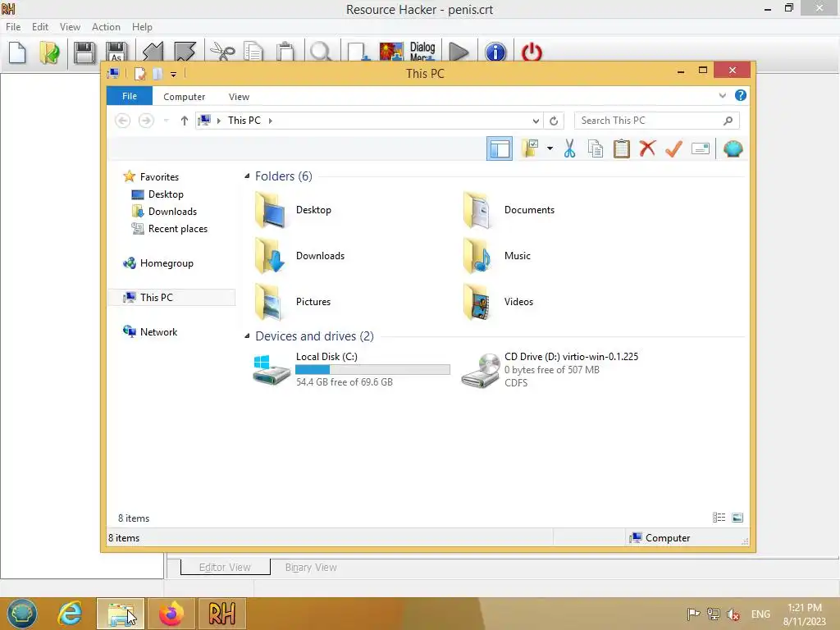Click orange checkmark Properties icon
This screenshot has height=630, width=840.
pyautogui.click(x=673, y=148)
